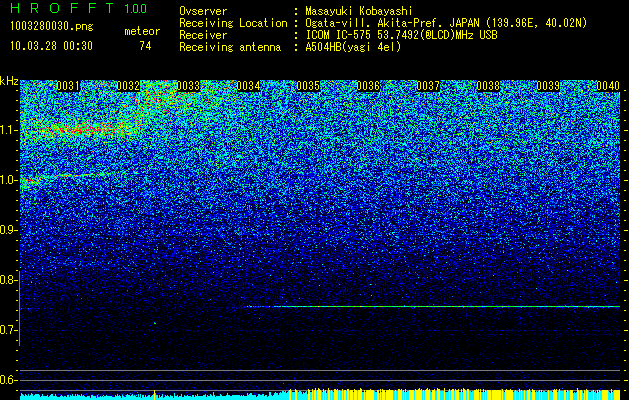Click the faint echo trace at 1.0 kHz

(x=64, y=176)
